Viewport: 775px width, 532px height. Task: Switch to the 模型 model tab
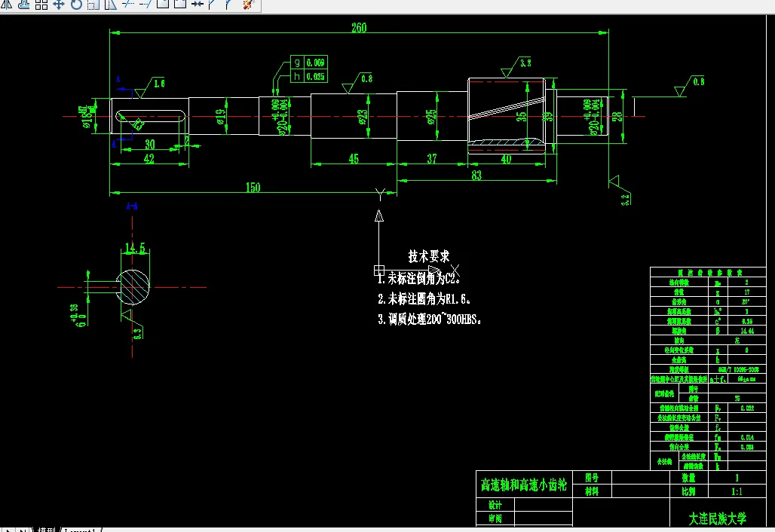pos(47,530)
